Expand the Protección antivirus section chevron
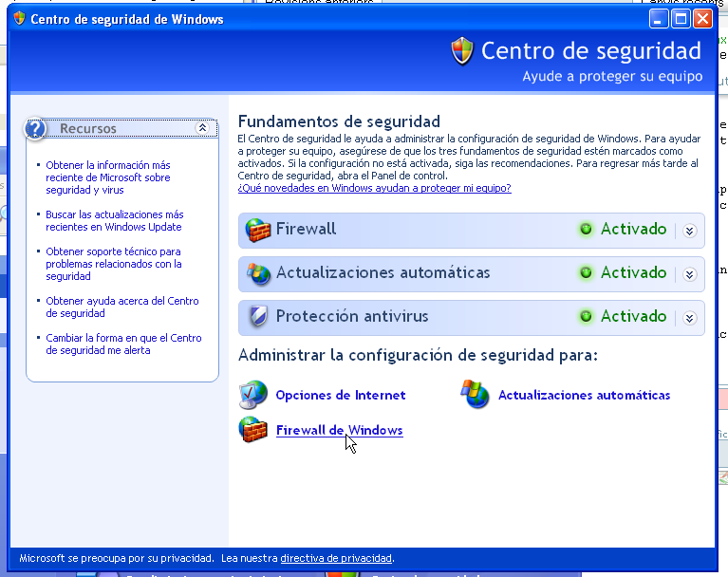The width and height of the screenshot is (728, 577). (x=690, y=317)
